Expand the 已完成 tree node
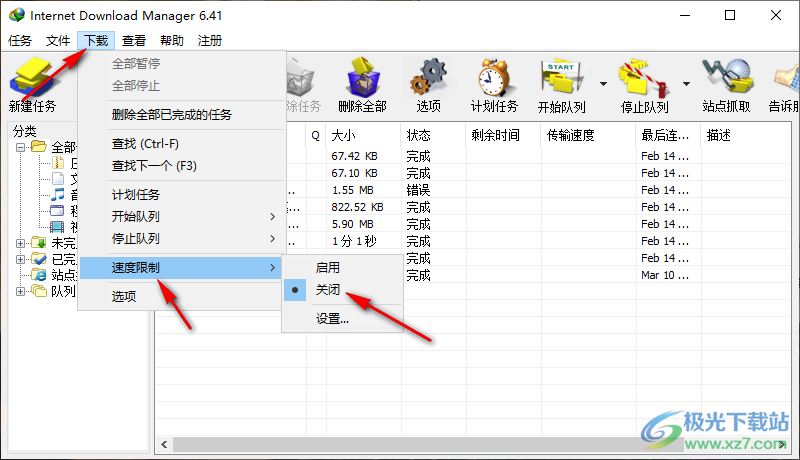Image resolution: width=800 pixels, height=460 pixels. (x=20, y=259)
